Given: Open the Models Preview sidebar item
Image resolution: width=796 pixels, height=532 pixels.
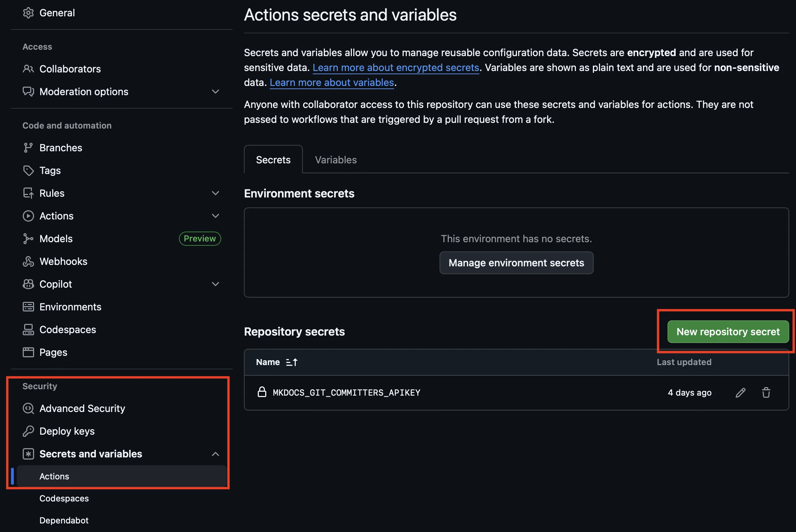Looking at the screenshot, I should pos(56,239).
